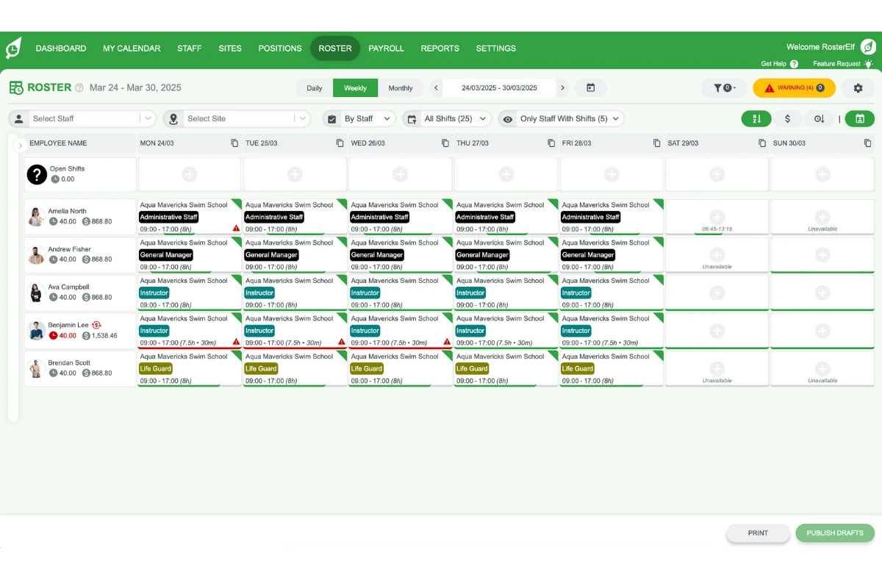
Task: Click the PUBLISH DRAFTS button
Action: 835,533
